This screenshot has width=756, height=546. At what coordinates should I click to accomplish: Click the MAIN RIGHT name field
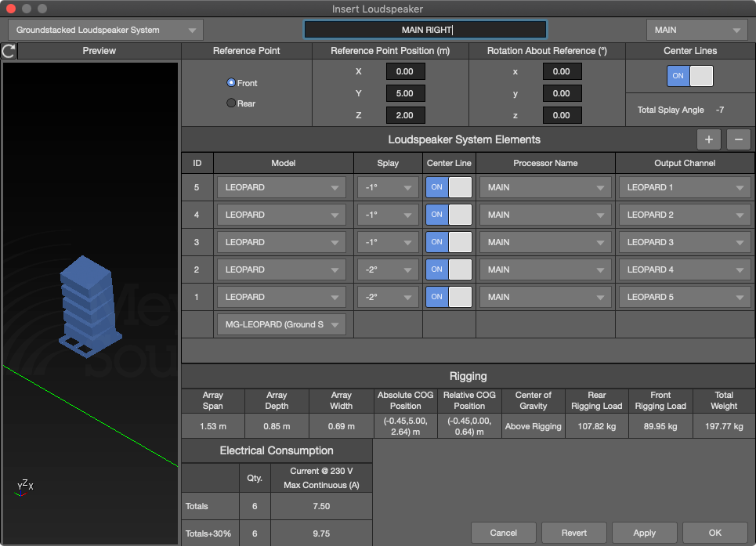click(x=425, y=30)
